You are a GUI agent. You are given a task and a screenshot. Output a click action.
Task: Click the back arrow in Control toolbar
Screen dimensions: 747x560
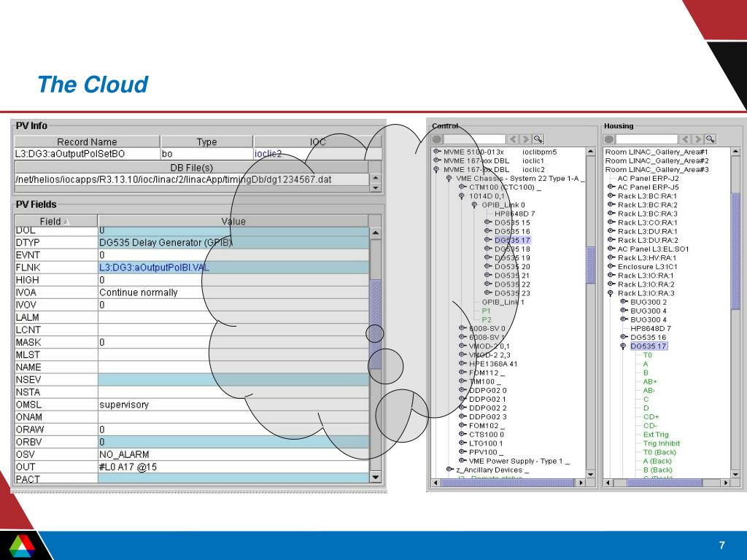tap(513, 139)
